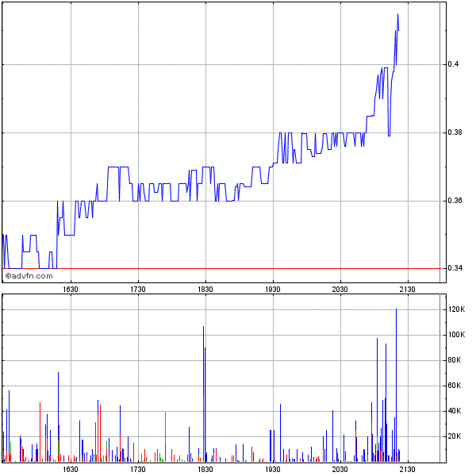The width and height of the screenshot is (476, 476).
Task: Click 2030 time label under volume chart
Action: click(340, 470)
